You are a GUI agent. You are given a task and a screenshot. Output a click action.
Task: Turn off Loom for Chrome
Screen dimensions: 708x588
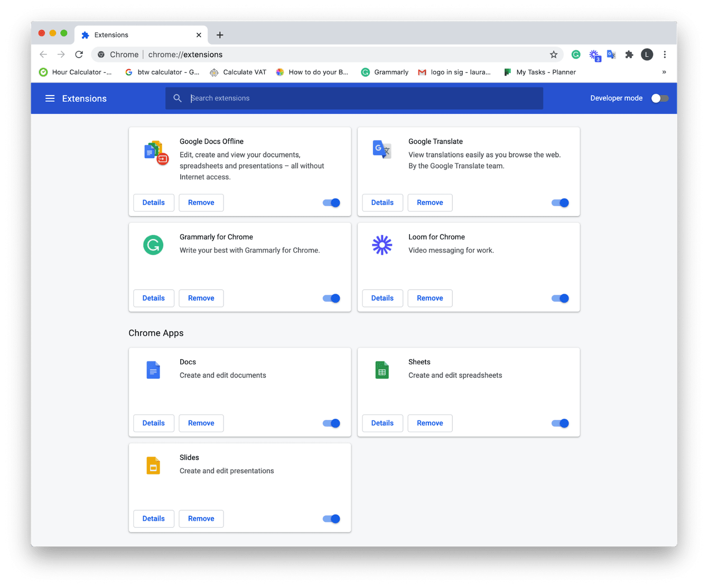click(x=560, y=298)
